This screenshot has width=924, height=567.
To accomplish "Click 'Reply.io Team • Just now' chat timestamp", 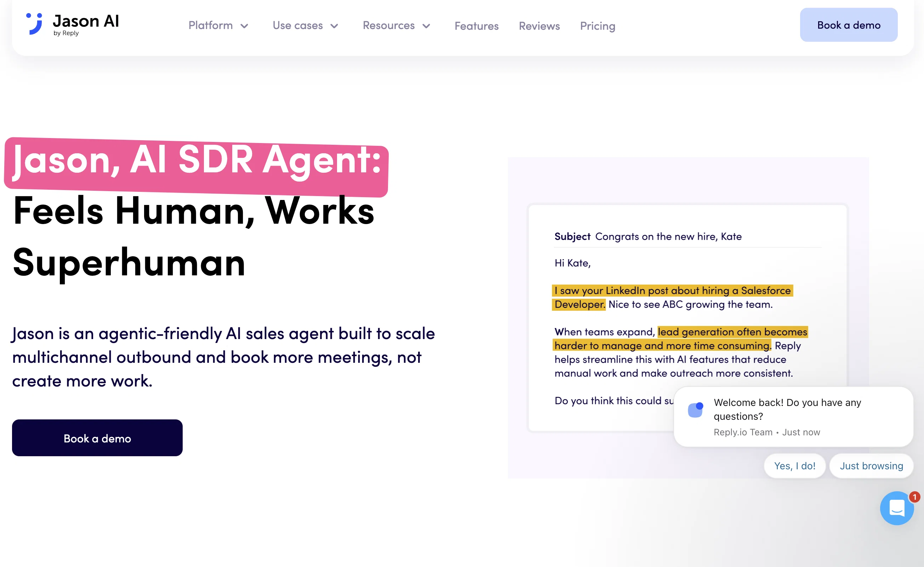I will click(767, 433).
